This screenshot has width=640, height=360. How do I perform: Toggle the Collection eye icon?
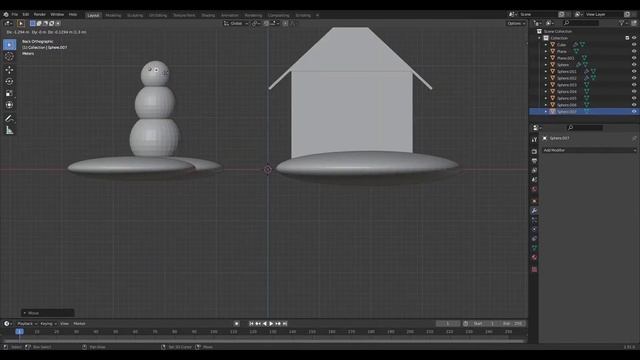click(x=634, y=38)
